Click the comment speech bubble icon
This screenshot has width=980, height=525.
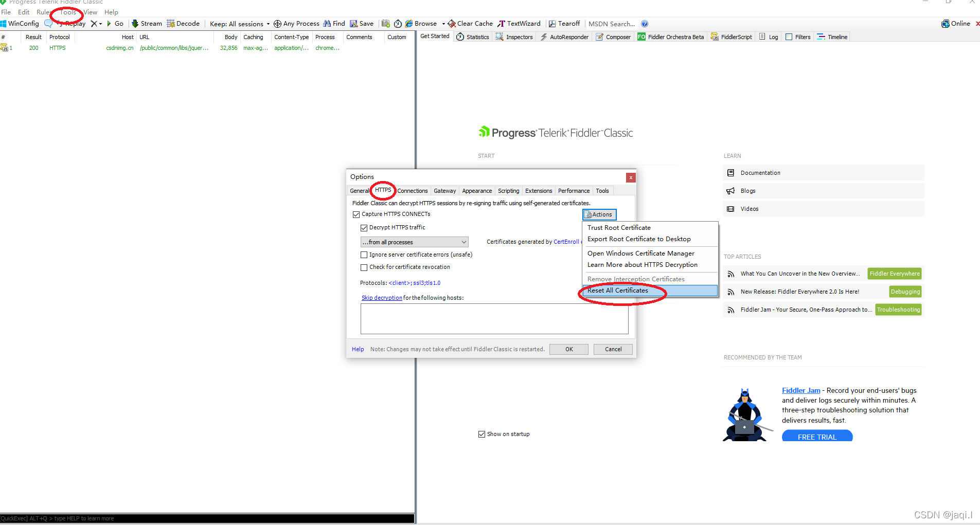[48, 24]
